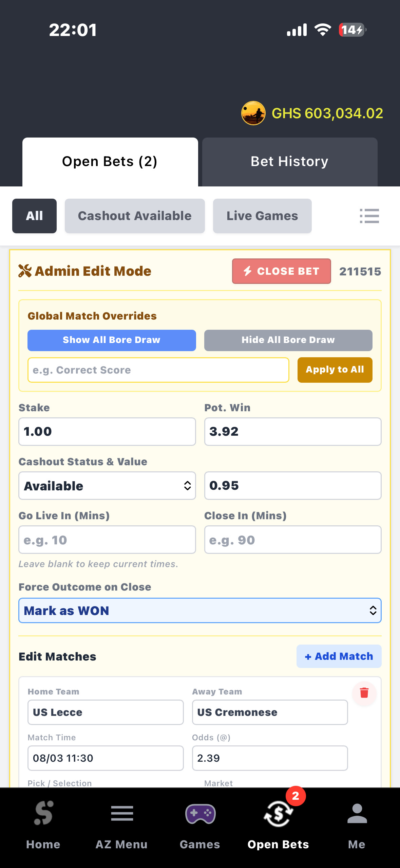Image resolution: width=400 pixels, height=868 pixels.
Task: Tap the bet ID 211515
Action: point(360,271)
